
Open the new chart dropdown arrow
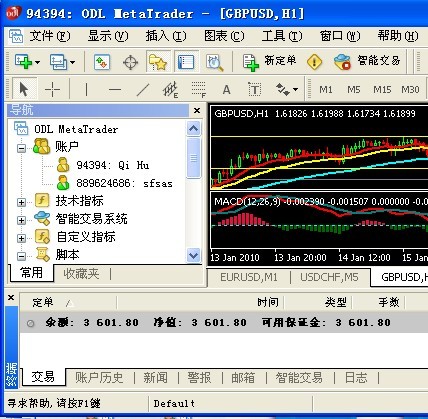pyautogui.click(x=37, y=62)
